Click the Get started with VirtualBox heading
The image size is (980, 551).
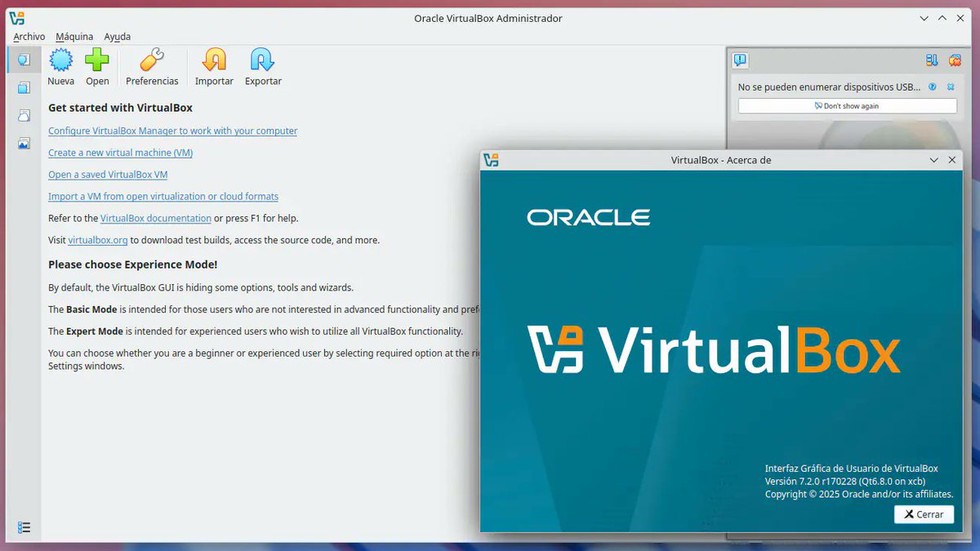[120, 108]
